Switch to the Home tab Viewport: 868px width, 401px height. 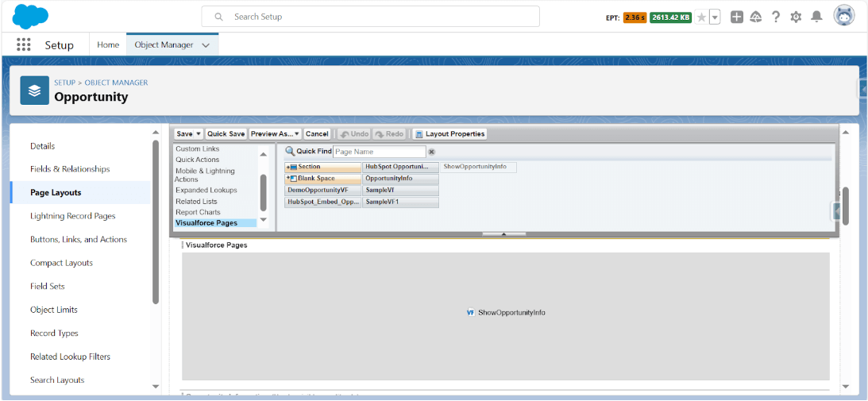(108, 44)
